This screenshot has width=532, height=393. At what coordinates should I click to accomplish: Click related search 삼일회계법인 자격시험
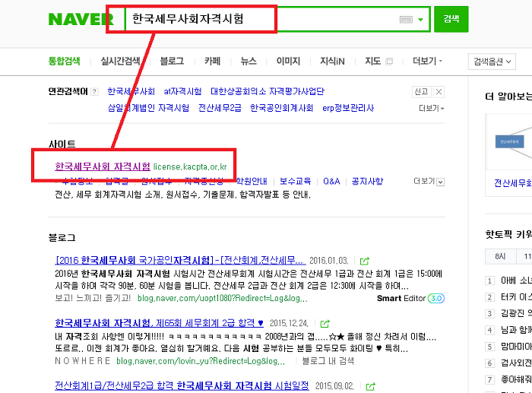coord(148,108)
